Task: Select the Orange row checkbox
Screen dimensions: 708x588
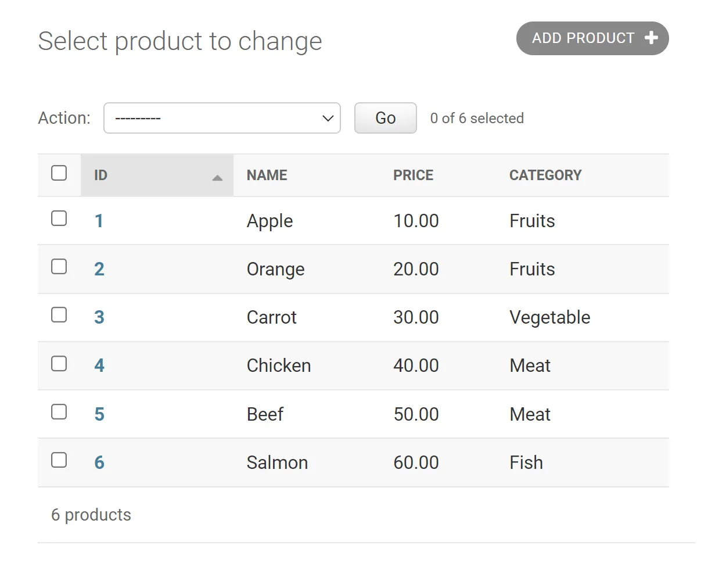Action: pos(59,267)
